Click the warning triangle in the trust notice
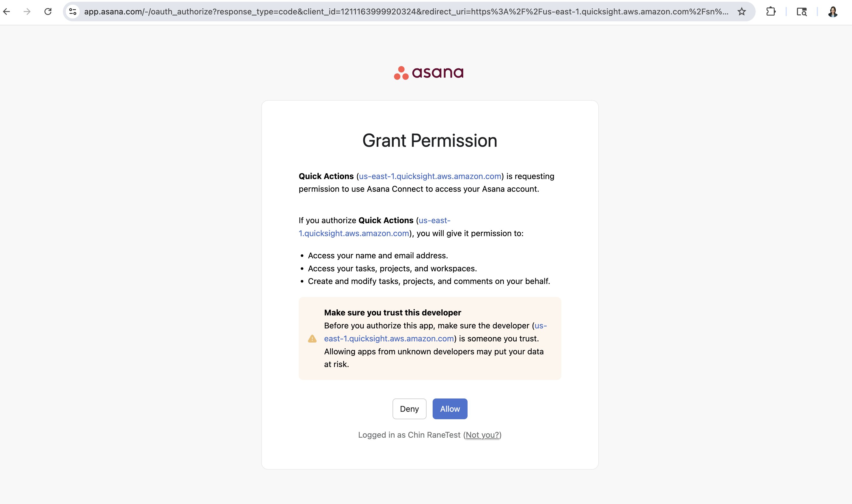This screenshot has width=852, height=504. click(312, 338)
